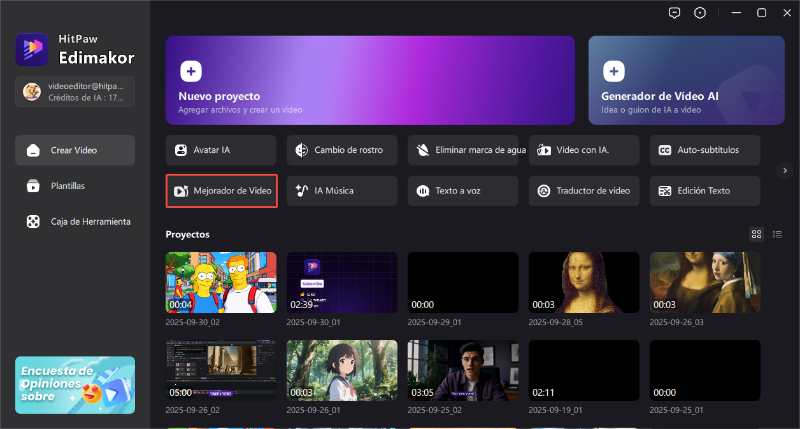The image size is (800, 429).
Task: Select Crear Vídeo in the sidebar
Action: (x=75, y=150)
